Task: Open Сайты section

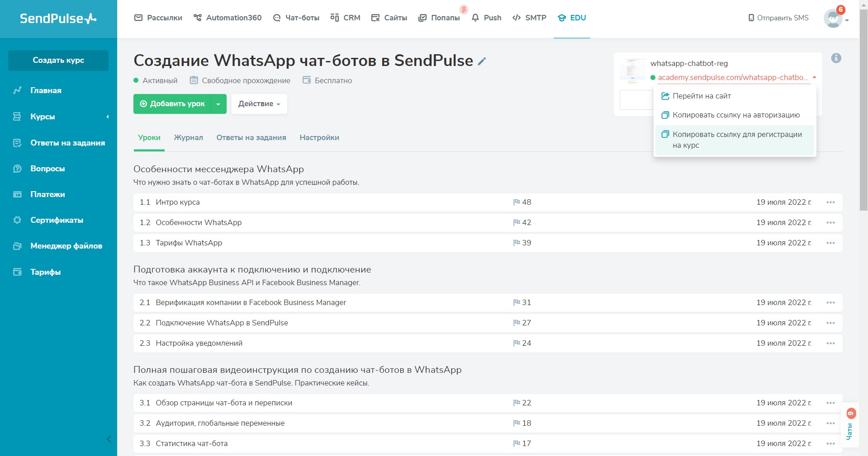Action: [389, 18]
